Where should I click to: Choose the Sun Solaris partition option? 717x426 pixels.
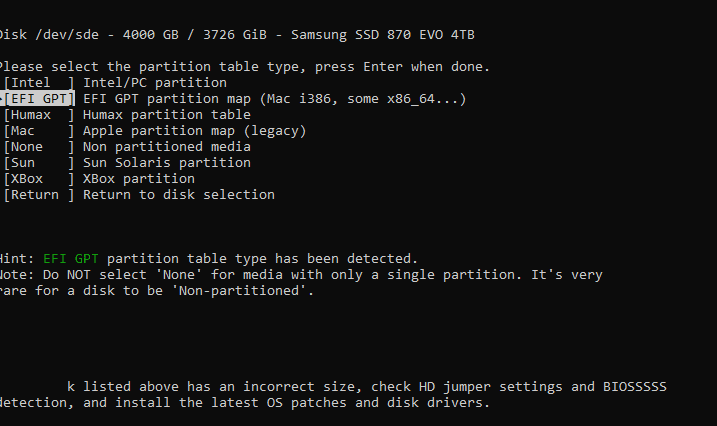point(38,163)
